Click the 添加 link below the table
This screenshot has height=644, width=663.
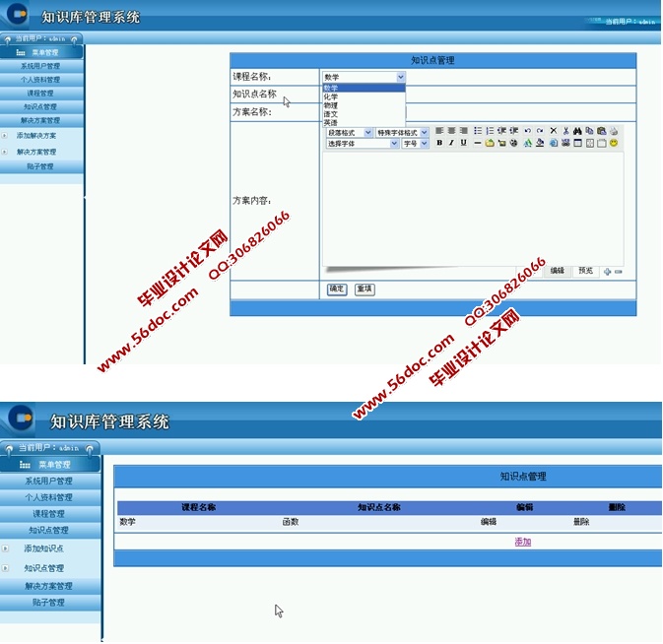click(x=523, y=542)
